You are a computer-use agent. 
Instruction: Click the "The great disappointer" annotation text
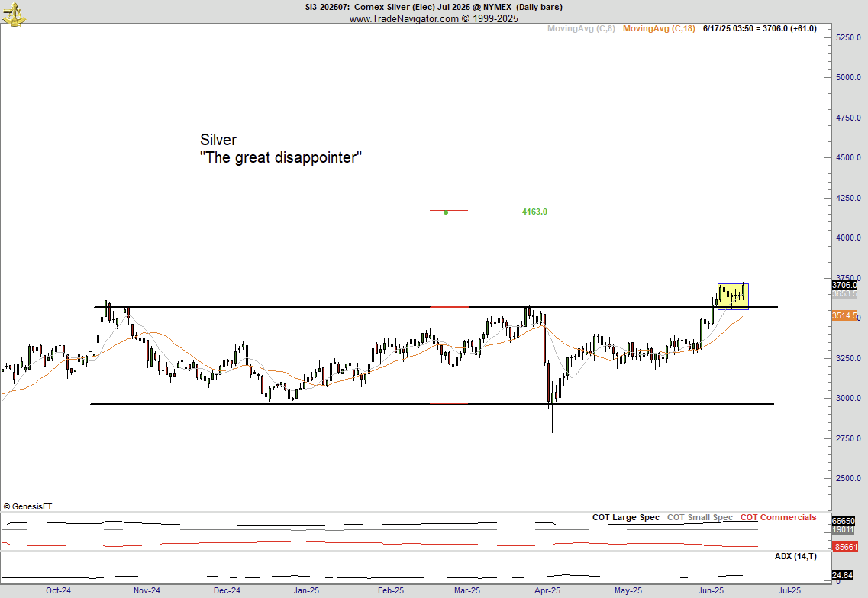[281, 158]
